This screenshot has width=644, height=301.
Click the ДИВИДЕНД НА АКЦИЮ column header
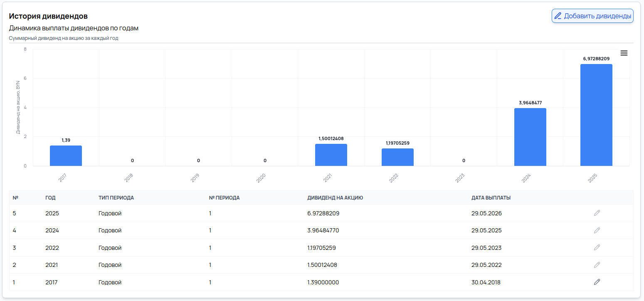pyautogui.click(x=335, y=198)
